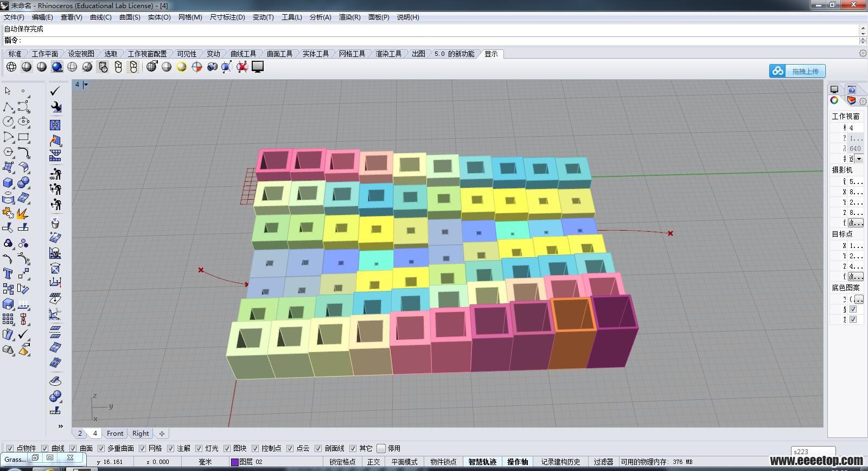Open the toolbar options gear at tab row
868x471 pixels.
pos(863,53)
